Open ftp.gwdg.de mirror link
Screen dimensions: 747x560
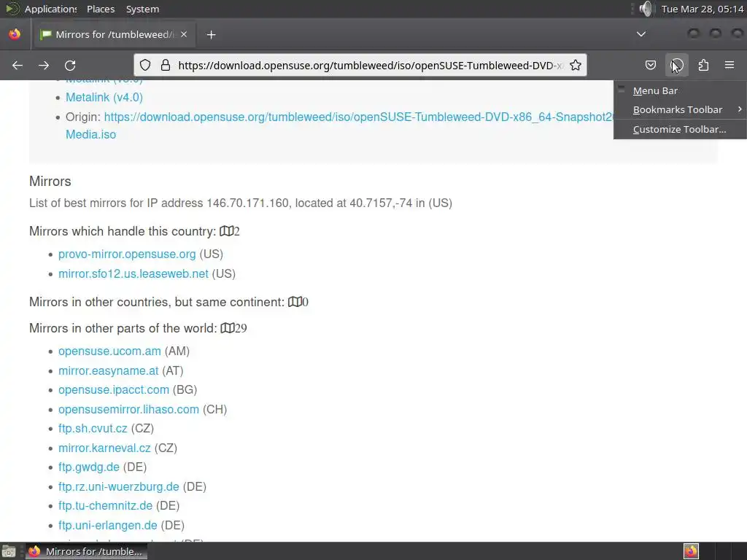tap(88, 467)
